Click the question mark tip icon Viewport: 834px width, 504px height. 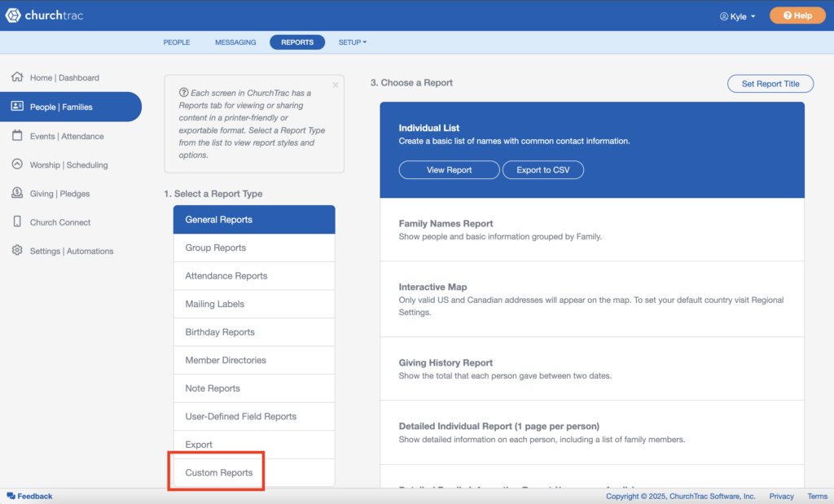[183, 93]
